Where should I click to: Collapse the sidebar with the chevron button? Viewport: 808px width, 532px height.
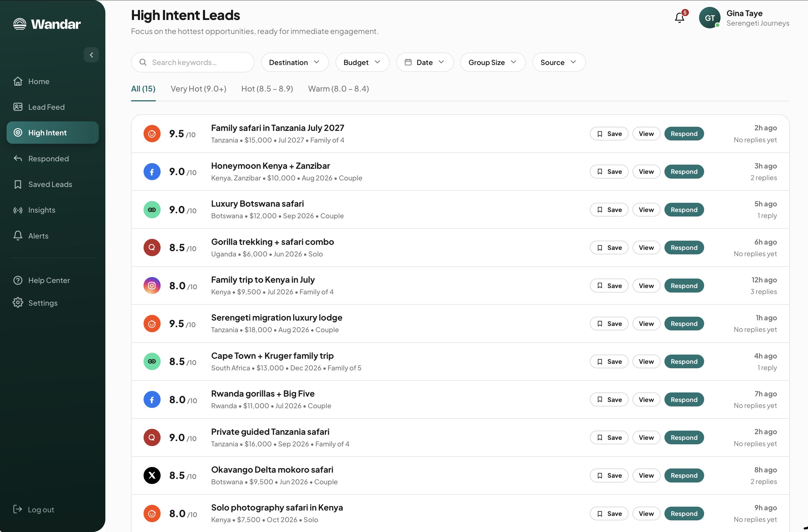click(91, 55)
